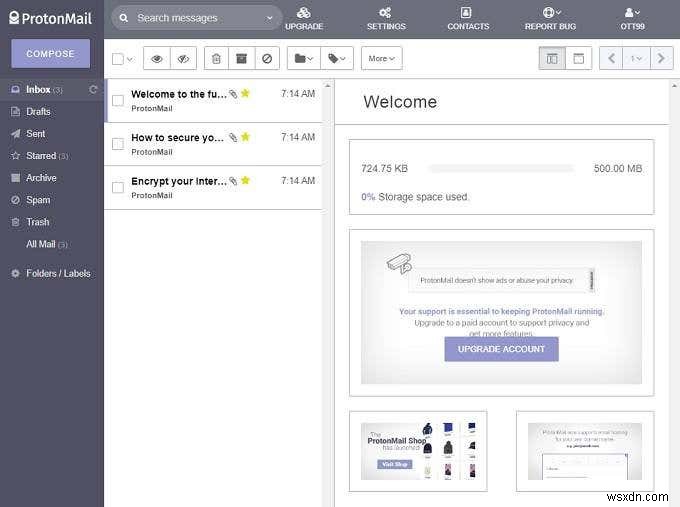Open the ProtonMail Shop thumbnail
680x507 pixels.
(x=418, y=451)
